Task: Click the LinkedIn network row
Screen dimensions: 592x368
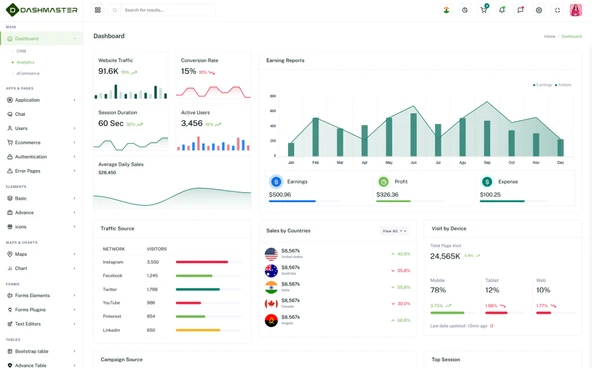Action: tap(172, 330)
